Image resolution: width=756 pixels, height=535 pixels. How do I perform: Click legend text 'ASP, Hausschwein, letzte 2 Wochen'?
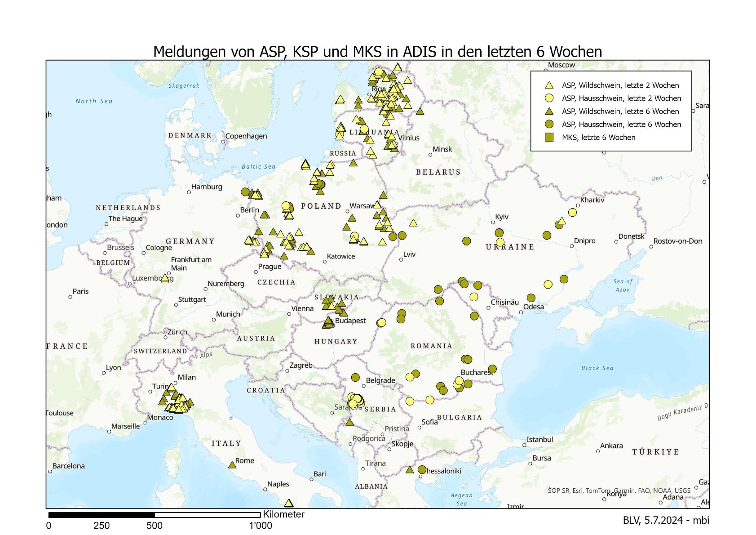pyautogui.click(x=621, y=98)
